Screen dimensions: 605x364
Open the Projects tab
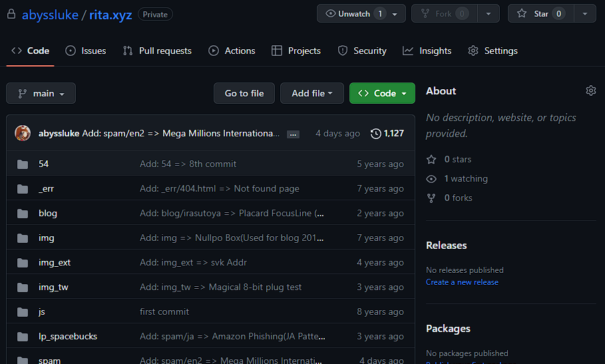click(x=296, y=51)
